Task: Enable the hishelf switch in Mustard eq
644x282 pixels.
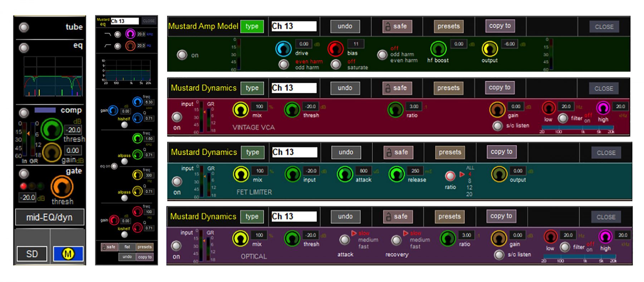Action: 125,125
